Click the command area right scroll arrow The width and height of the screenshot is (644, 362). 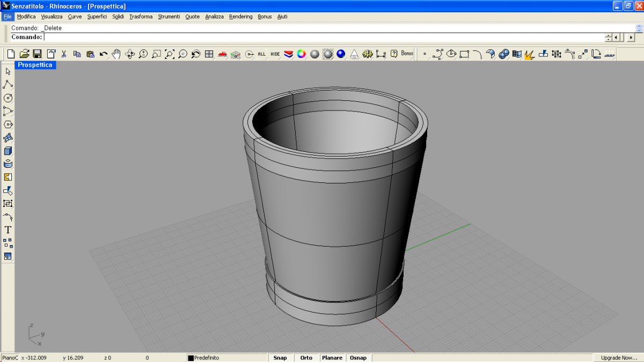[x=631, y=38]
